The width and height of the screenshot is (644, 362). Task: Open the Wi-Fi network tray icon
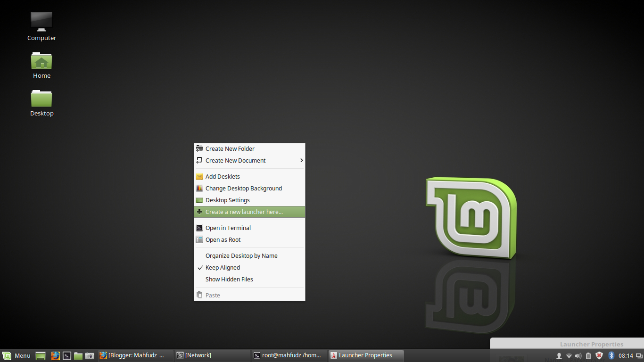569,355
